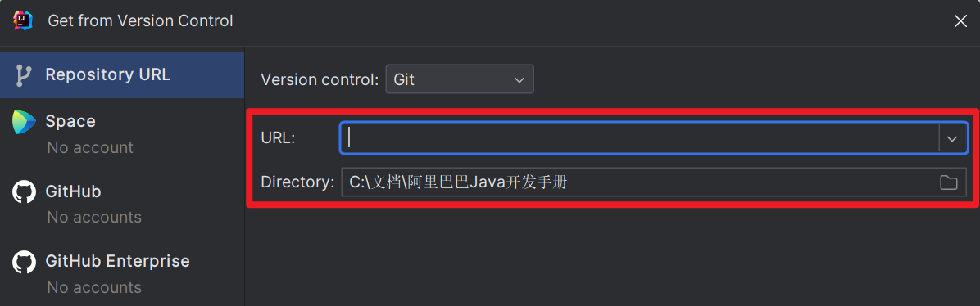
Task: Click the GitHub octocat icon above GitHub Enterprise
Action: point(24,191)
